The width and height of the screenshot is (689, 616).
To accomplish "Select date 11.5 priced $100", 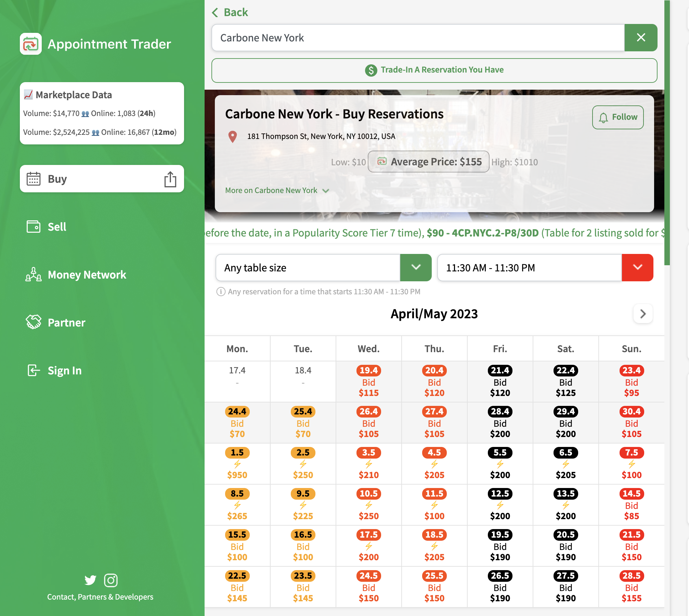I will (x=434, y=505).
